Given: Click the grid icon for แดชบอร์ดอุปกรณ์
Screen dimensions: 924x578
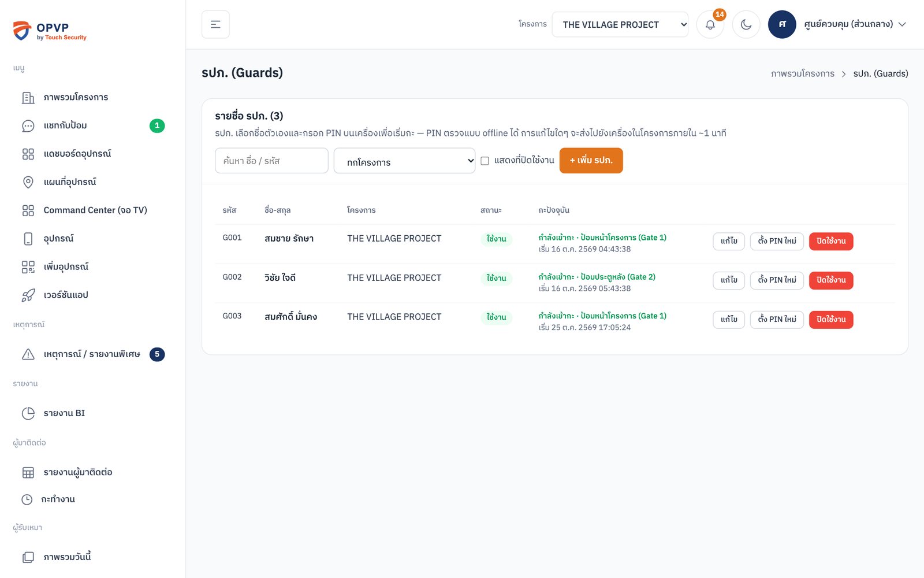Looking at the screenshot, I should [28, 154].
